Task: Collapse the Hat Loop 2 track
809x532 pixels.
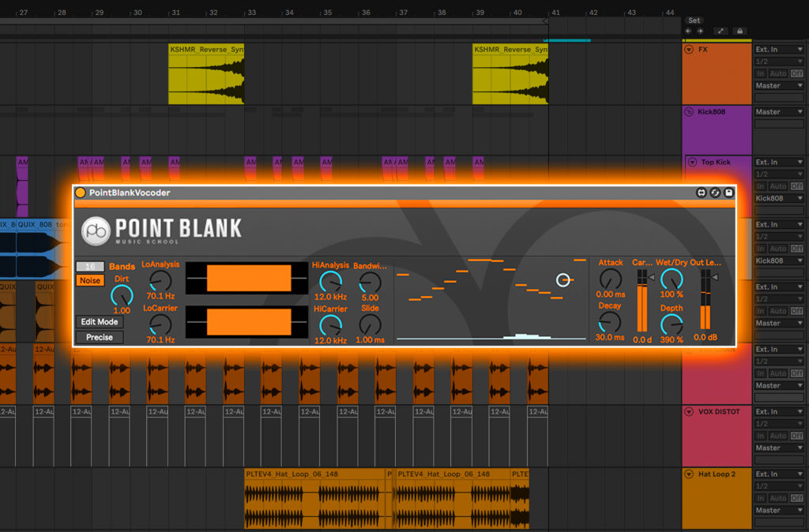Action: [689, 474]
